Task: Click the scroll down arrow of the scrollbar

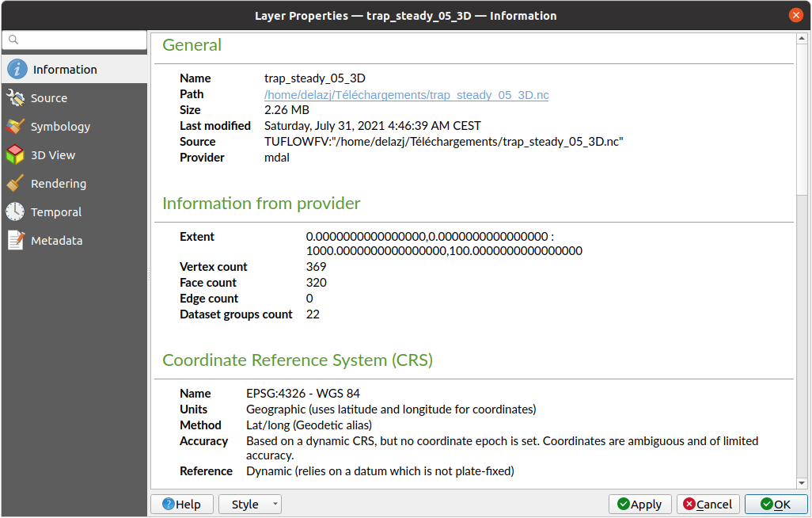Action: tap(802, 482)
